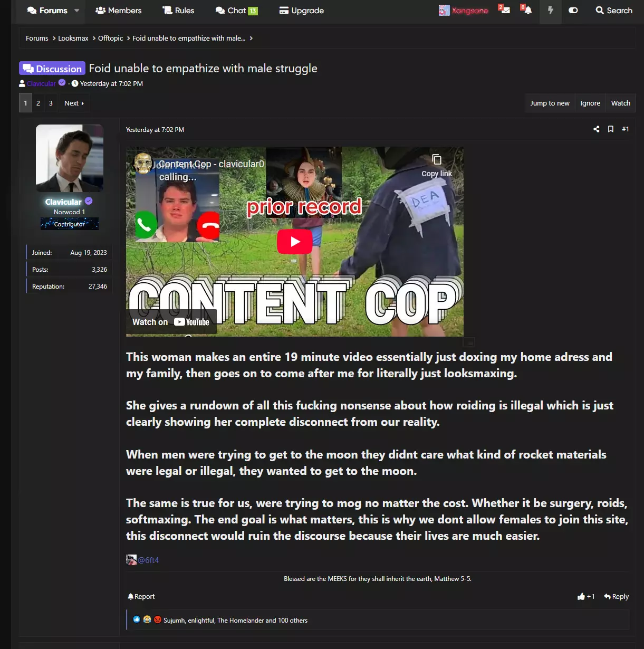
Task: Click the post timestamp permalink
Action: [x=155, y=130]
